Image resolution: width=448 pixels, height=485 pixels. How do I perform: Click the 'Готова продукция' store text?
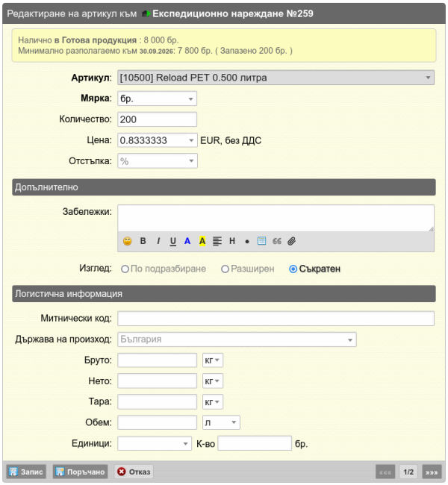[x=99, y=40]
